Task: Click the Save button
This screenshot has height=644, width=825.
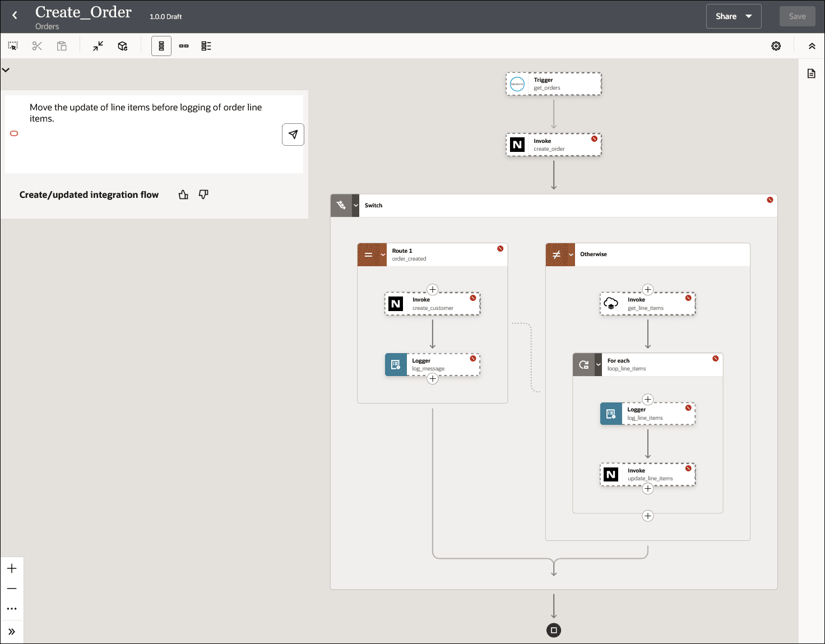Action: click(797, 16)
